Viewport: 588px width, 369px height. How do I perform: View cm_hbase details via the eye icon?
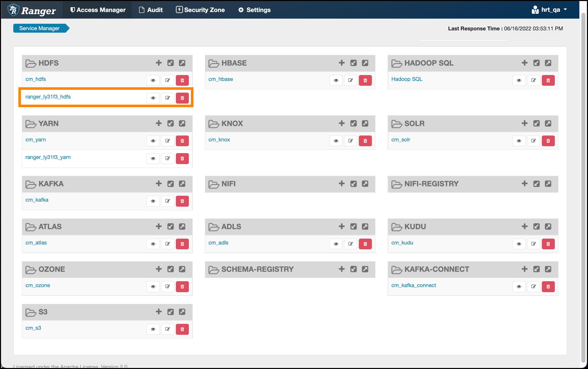[x=336, y=80]
